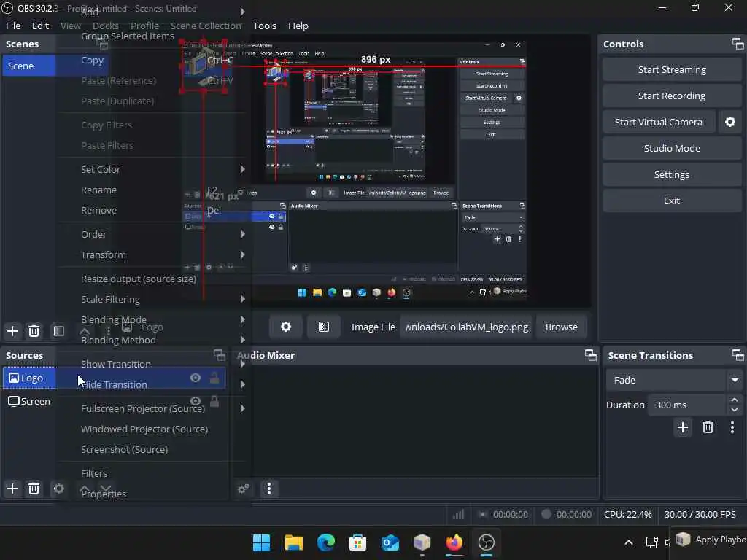Open Microsoft Store from taskbar

click(357, 542)
